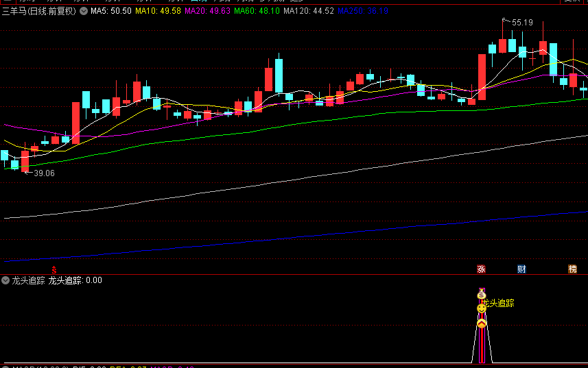Select the MA60: 48.10 label
Viewport: 588px width, 368px height.
coord(257,11)
